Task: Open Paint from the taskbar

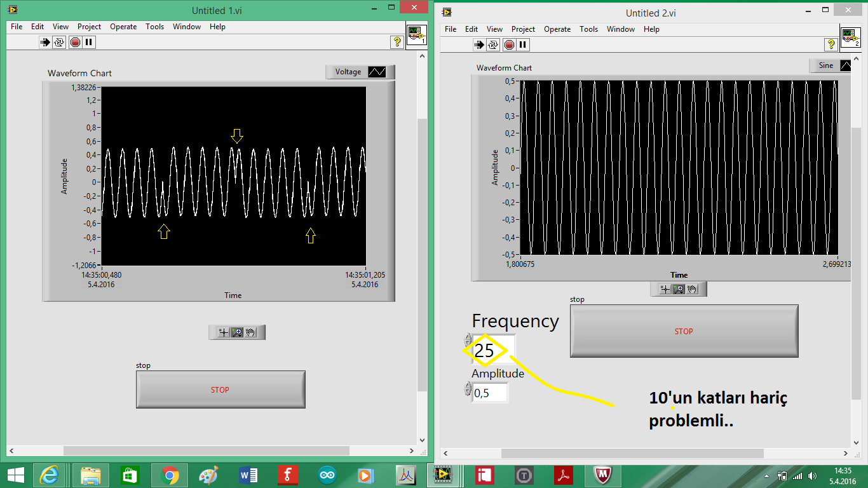Action: (209, 475)
